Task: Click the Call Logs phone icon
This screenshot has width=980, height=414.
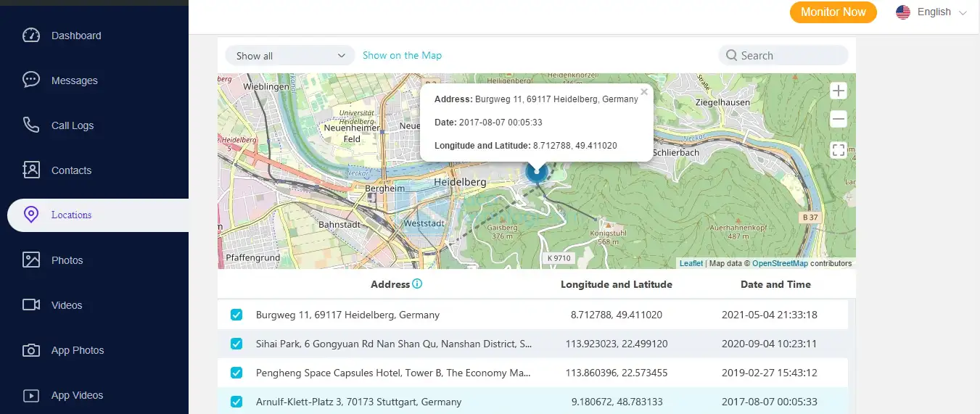Action: click(30, 125)
